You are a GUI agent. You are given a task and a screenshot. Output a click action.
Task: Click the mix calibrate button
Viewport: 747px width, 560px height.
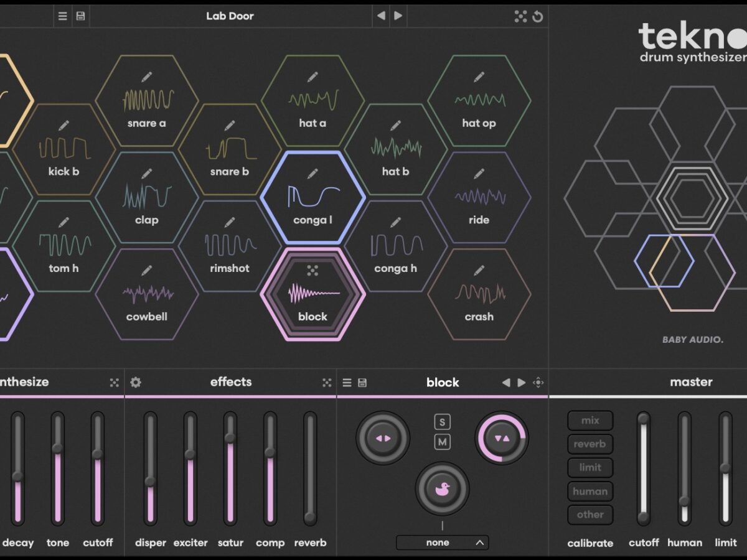[590, 421]
